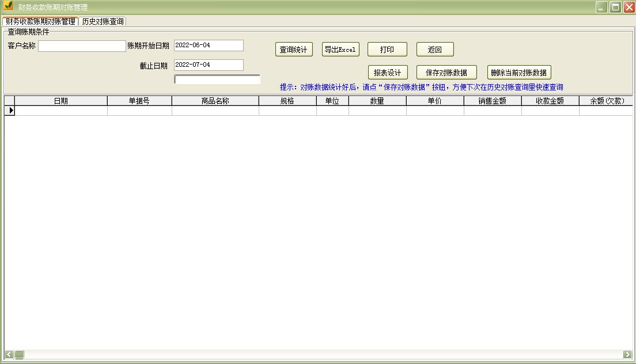Screen dimensions: 636x364
Task: Close the 财务收款账期对账管理 window
Action: 629,7
